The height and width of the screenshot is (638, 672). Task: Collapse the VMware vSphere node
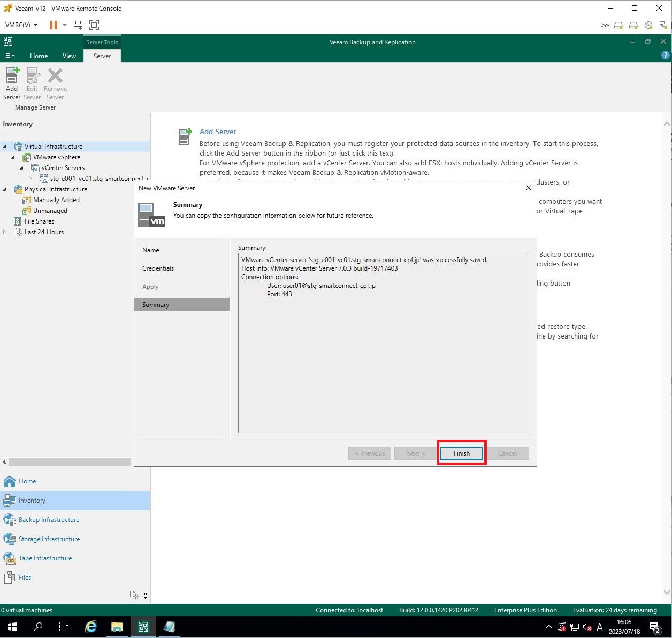click(x=13, y=157)
